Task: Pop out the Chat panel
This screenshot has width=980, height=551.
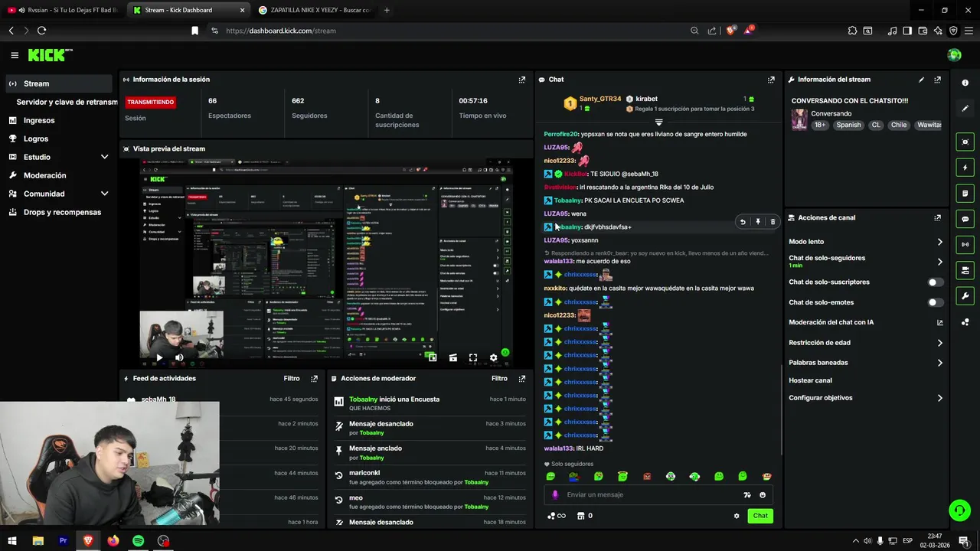Action: coord(771,80)
